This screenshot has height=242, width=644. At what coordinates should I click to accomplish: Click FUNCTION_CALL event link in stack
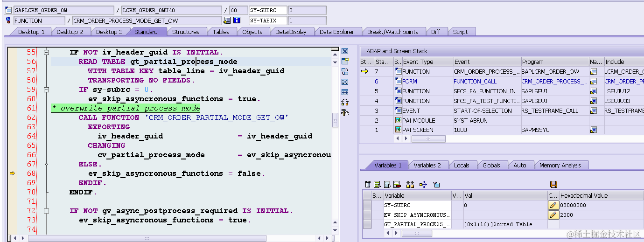click(x=475, y=81)
